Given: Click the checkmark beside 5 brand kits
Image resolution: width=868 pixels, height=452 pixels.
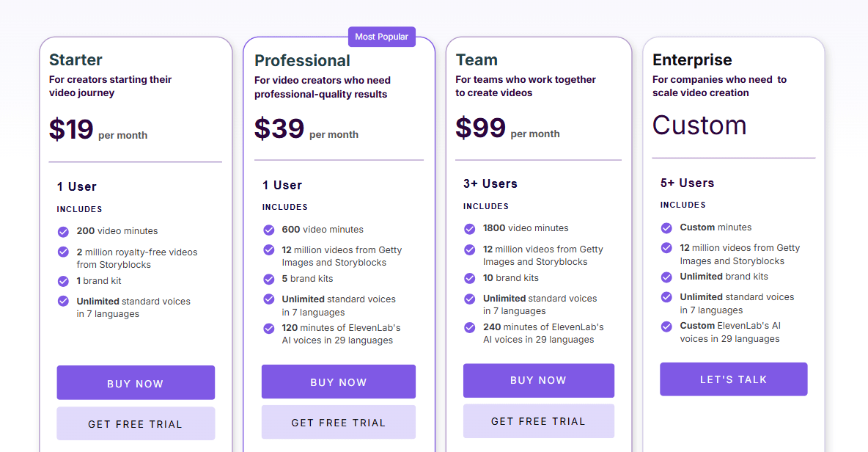Looking at the screenshot, I should click(268, 279).
